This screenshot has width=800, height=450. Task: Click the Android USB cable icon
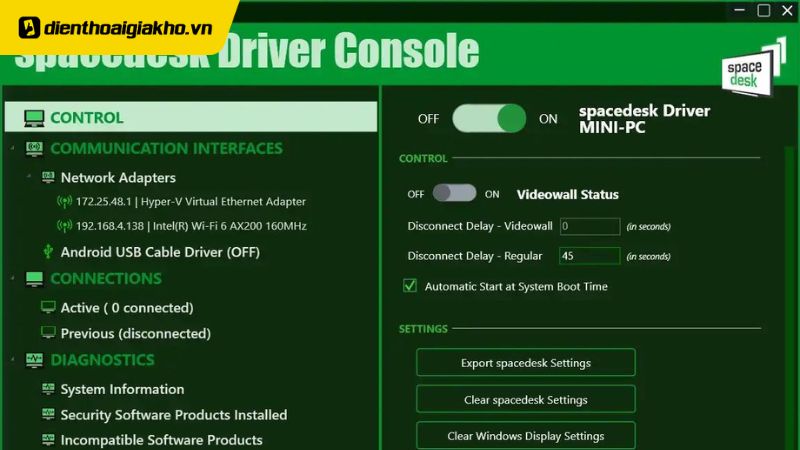click(x=48, y=252)
